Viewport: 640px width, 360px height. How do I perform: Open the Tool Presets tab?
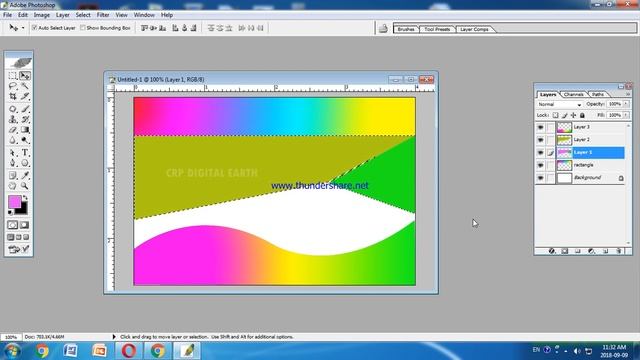[437, 29]
